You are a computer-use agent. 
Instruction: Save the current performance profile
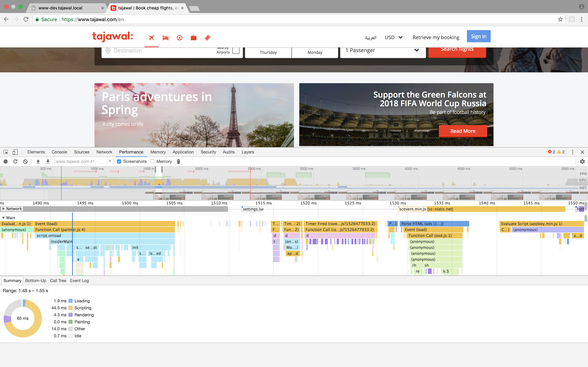pos(48,161)
